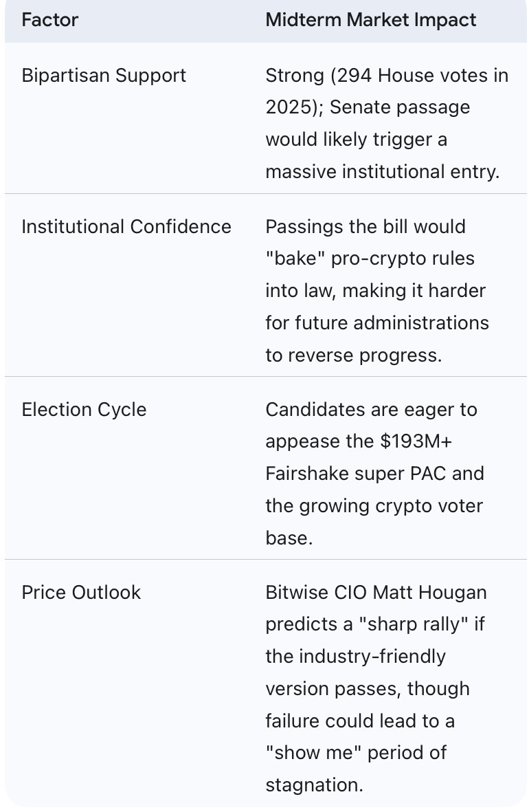Click the Factor column header
529x812 pixels.
(49, 20)
